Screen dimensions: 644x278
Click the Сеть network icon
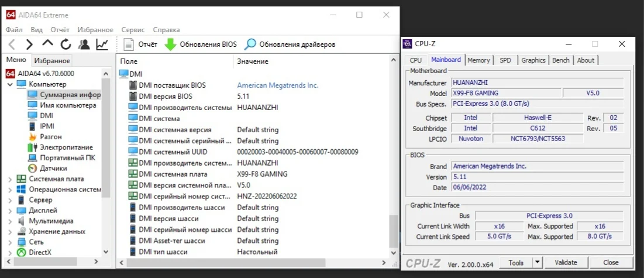22,242
